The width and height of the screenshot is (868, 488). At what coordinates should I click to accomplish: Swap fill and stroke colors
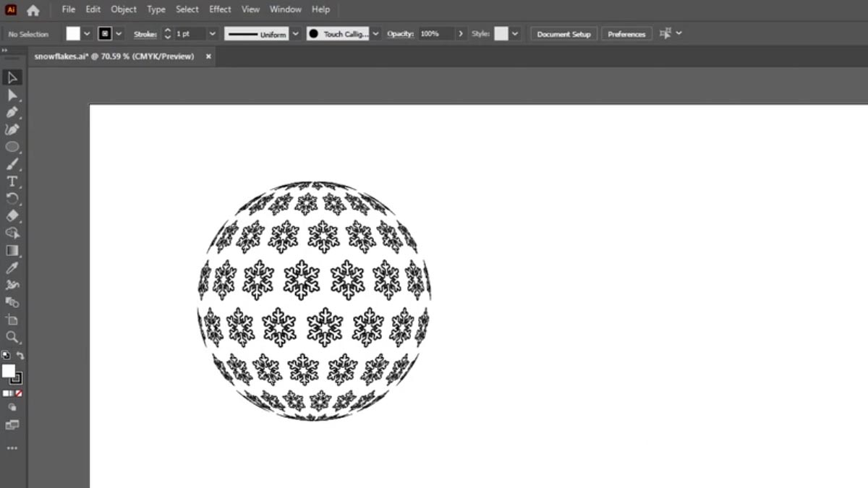[x=20, y=355]
